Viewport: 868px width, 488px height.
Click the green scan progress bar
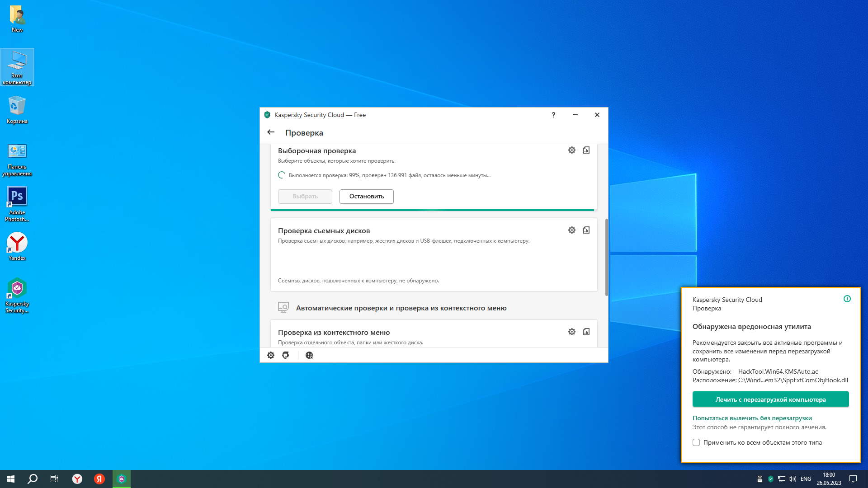click(432, 210)
